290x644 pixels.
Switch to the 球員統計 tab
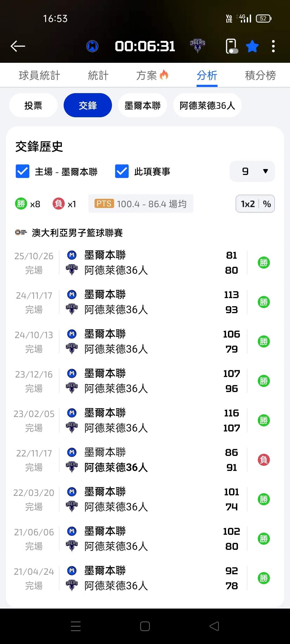39,75
